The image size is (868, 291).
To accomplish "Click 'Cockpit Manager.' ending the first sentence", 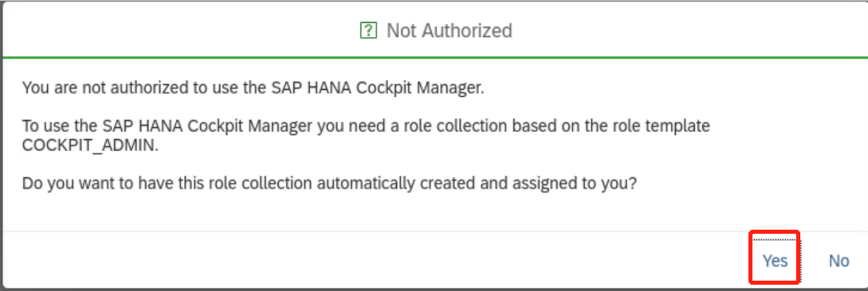I will point(420,88).
